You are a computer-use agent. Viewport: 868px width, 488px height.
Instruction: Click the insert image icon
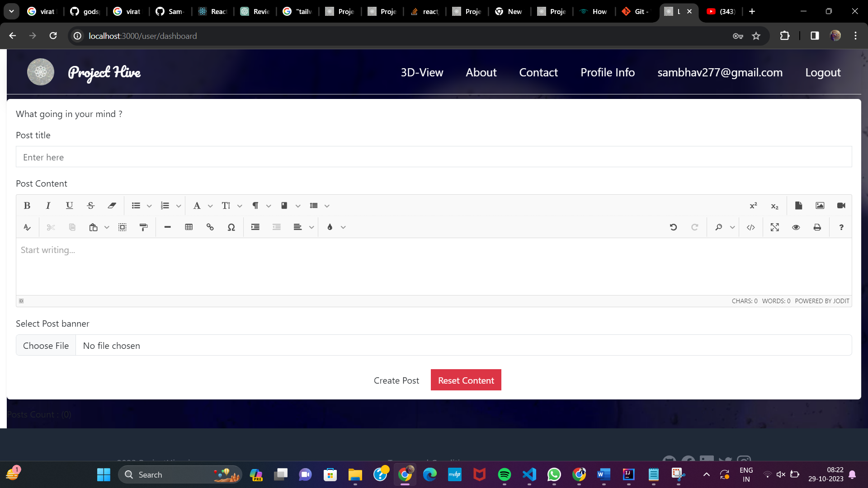[x=820, y=206]
